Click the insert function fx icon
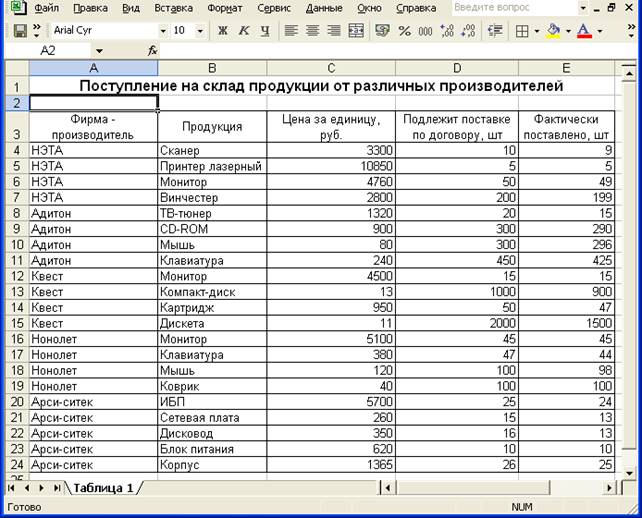This screenshot has width=642, height=518. click(x=153, y=50)
